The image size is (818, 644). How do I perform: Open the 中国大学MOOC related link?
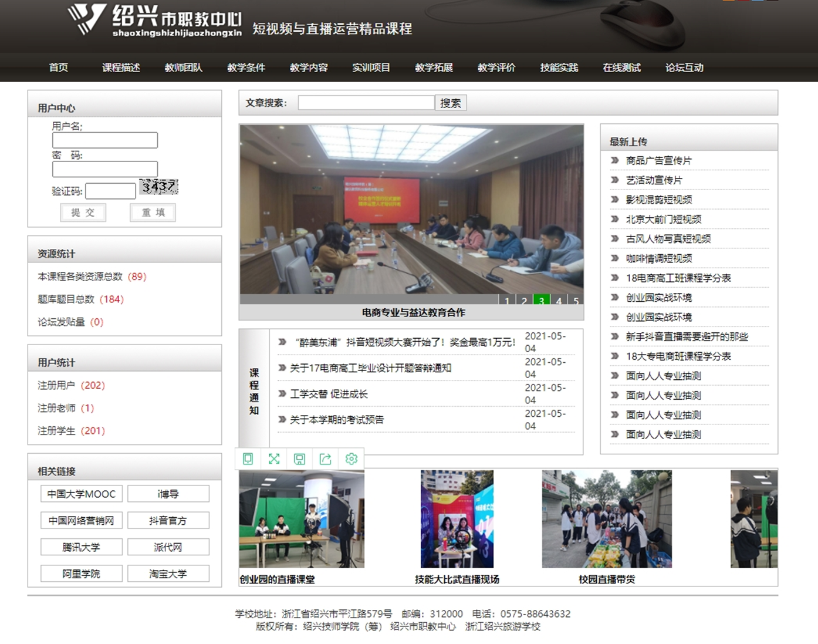click(x=82, y=494)
